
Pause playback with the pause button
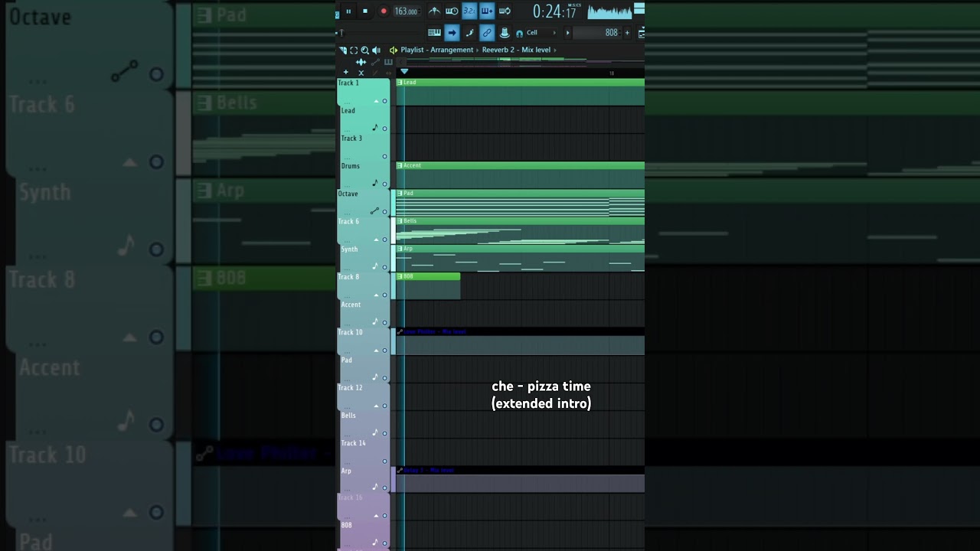(348, 11)
